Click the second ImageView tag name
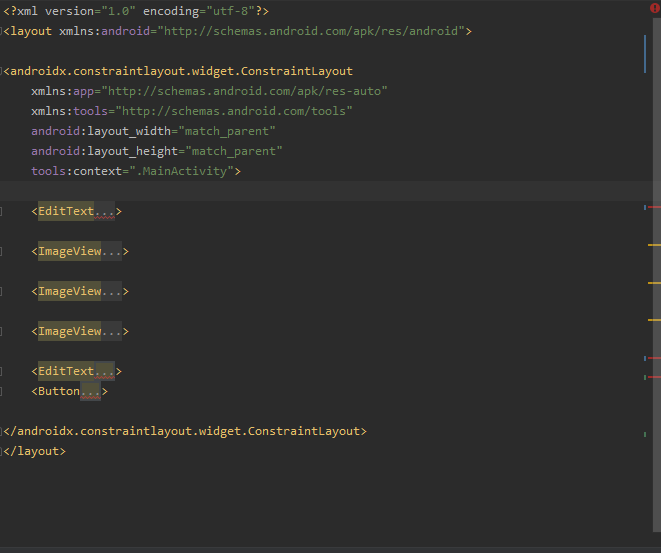Viewport: 661px width, 553px height. coord(70,291)
